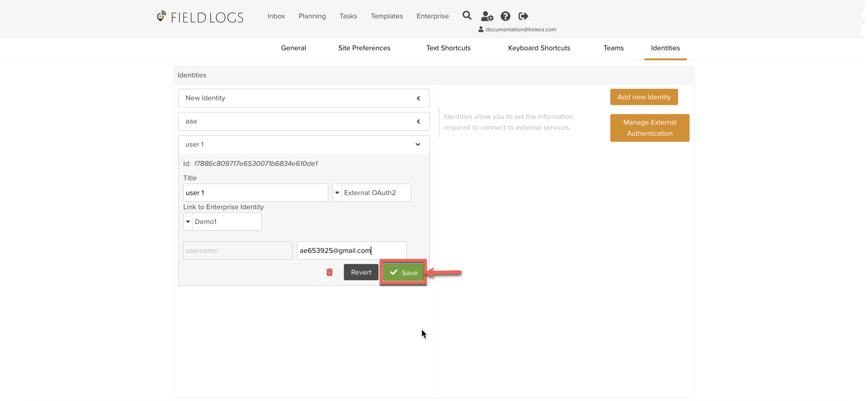Click user icon beside documentation email
This screenshot has width=868, height=401.
[x=481, y=29]
